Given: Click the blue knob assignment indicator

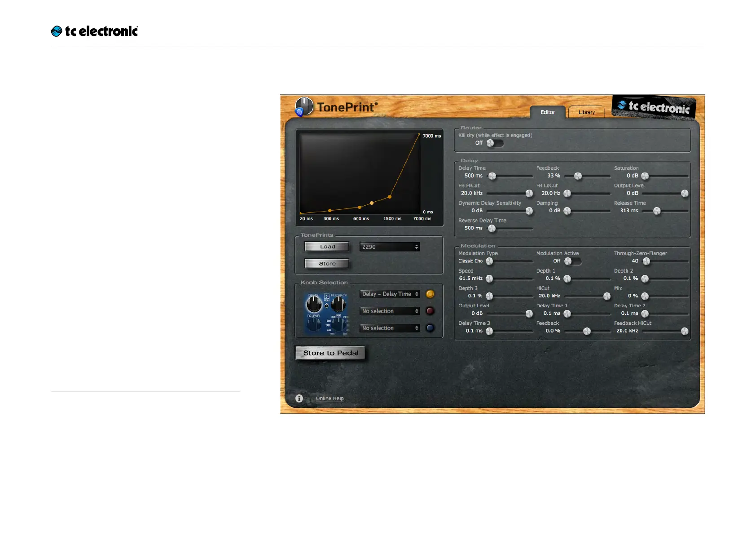Looking at the screenshot, I should click(430, 328).
